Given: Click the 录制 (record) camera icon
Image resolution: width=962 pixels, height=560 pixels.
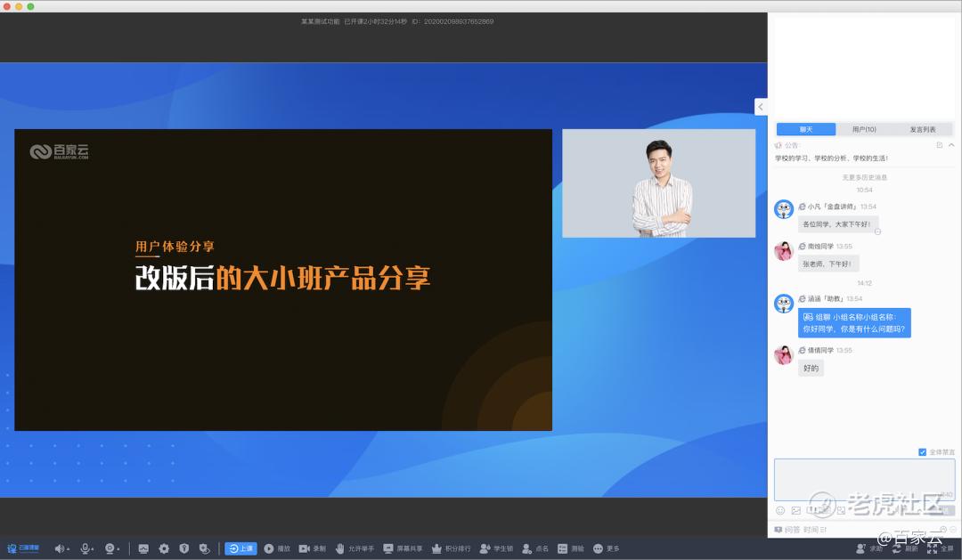Looking at the screenshot, I should [304, 548].
